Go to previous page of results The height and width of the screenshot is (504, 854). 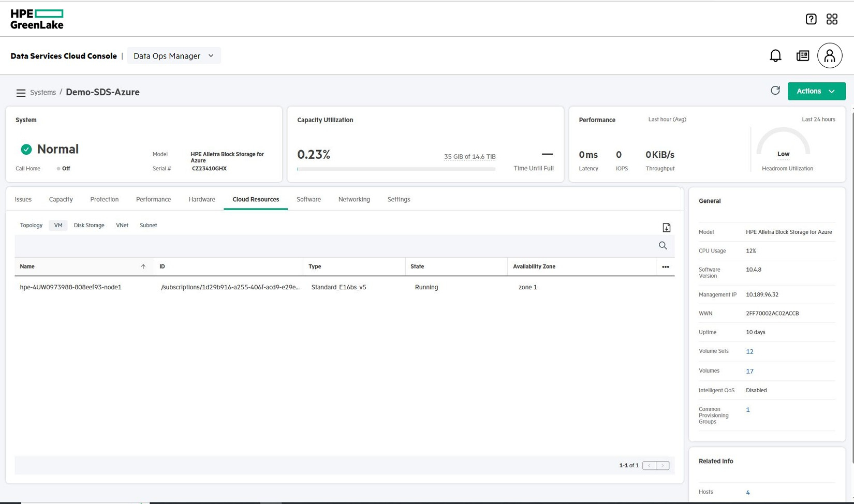(649, 465)
